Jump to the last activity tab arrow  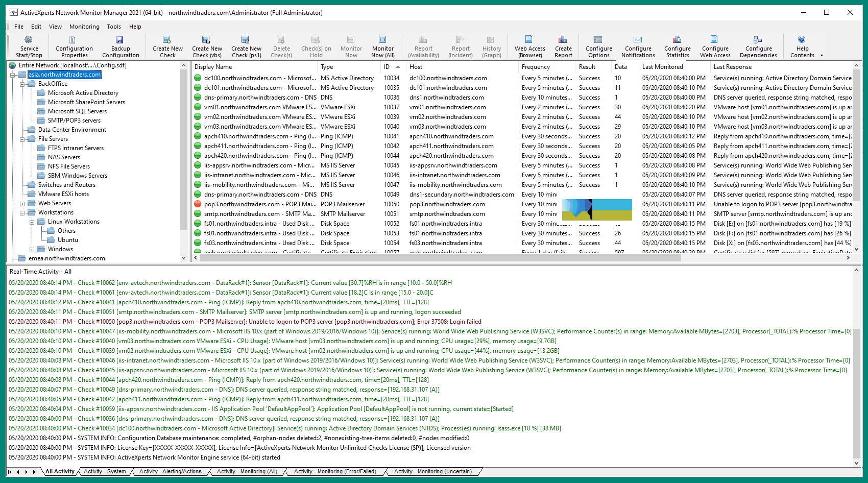coord(34,472)
